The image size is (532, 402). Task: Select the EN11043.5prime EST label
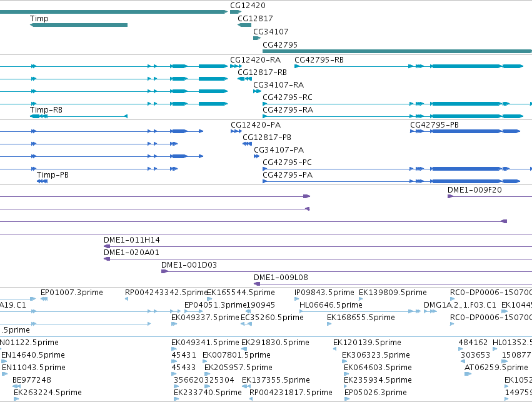pos(34,368)
